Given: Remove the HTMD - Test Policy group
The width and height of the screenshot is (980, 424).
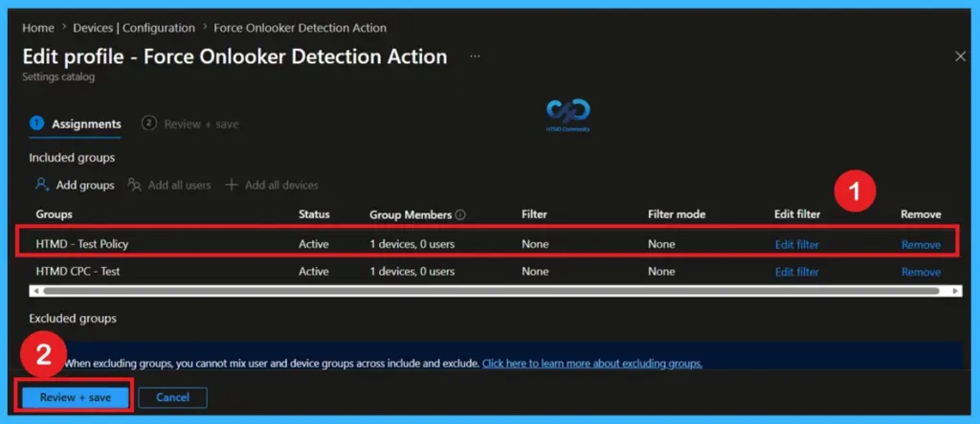Looking at the screenshot, I should (x=921, y=244).
